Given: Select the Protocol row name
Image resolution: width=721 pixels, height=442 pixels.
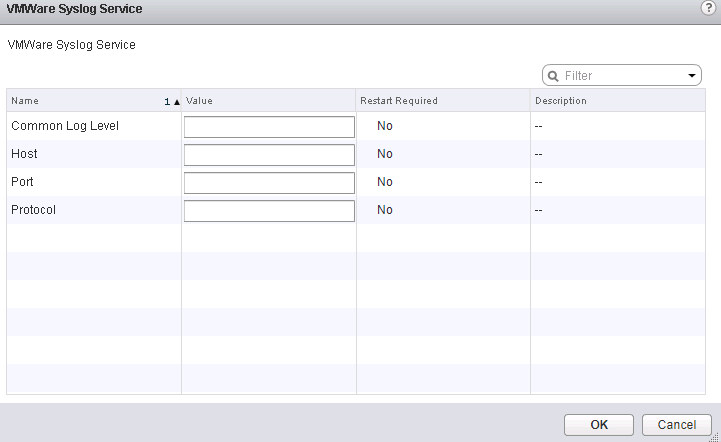Looking at the screenshot, I should [33, 210].
